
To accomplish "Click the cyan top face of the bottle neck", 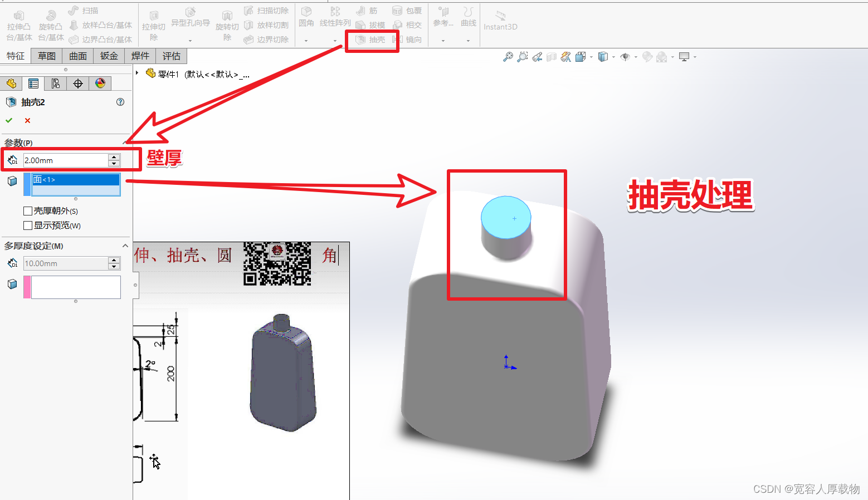I will tap(506, 217).
